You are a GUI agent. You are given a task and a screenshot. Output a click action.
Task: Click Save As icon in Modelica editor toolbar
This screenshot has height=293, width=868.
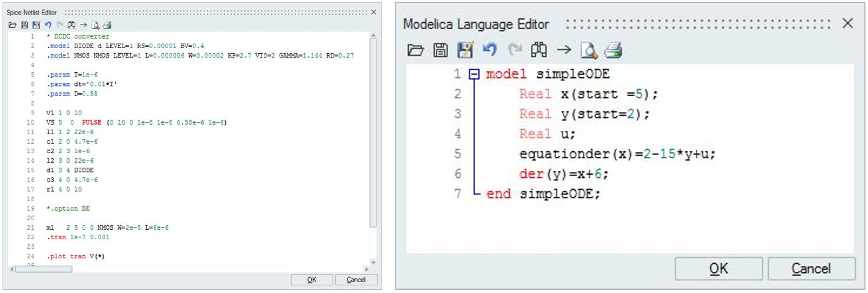[x=465, y=50]
